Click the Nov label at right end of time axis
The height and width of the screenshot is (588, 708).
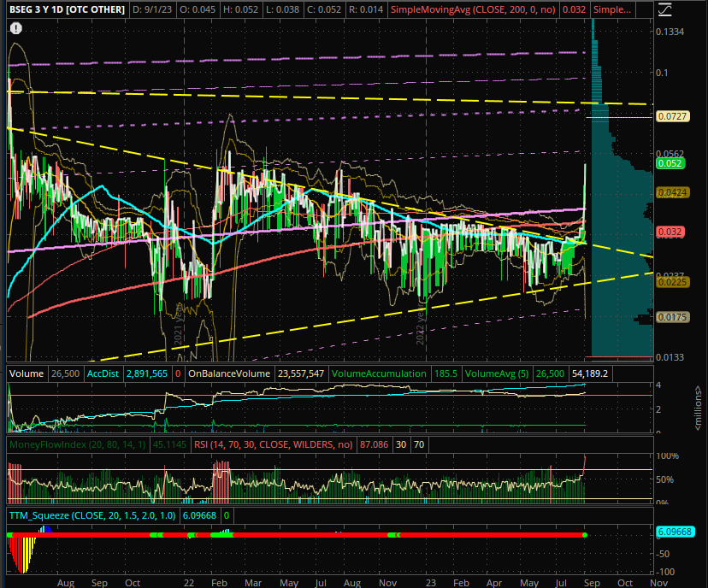click(658, 583)
